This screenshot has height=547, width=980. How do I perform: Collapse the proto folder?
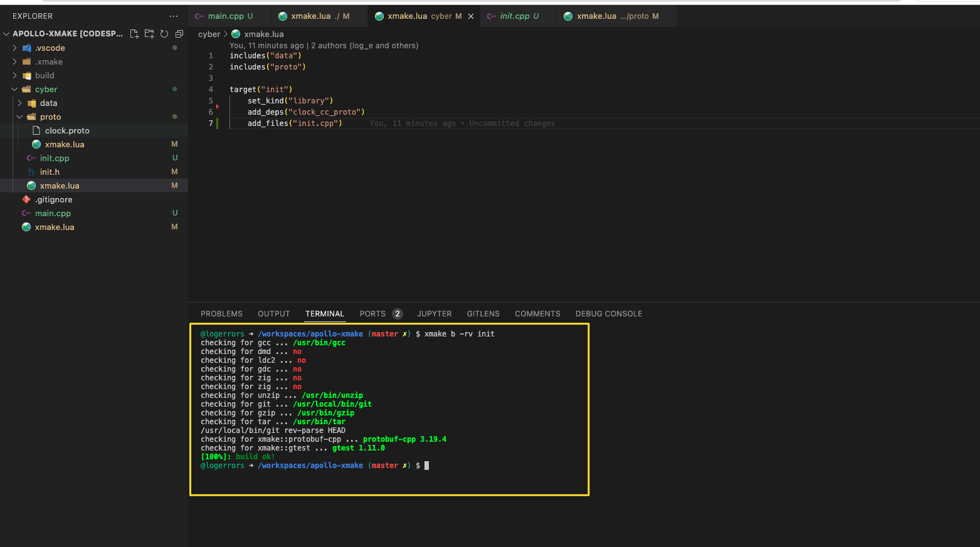point(20,117)
